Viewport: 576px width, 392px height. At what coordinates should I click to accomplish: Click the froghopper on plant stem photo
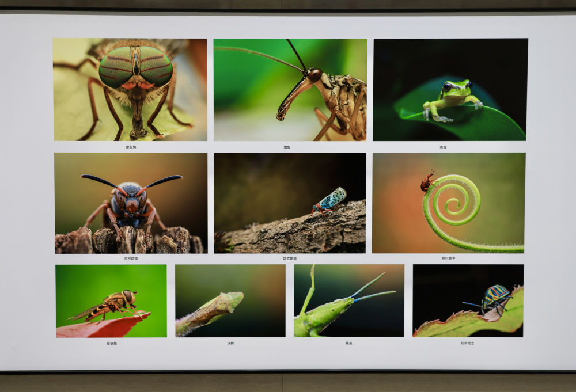(230, 300)
